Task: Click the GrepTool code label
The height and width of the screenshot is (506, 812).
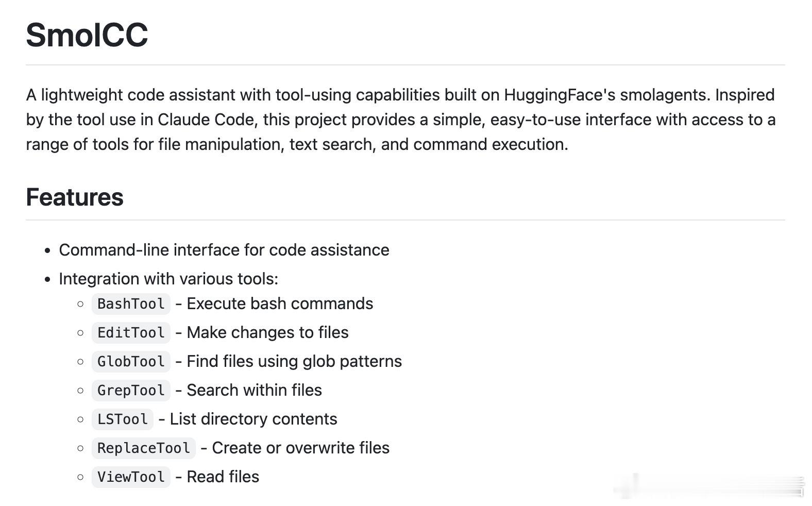Action: point(131,391)
